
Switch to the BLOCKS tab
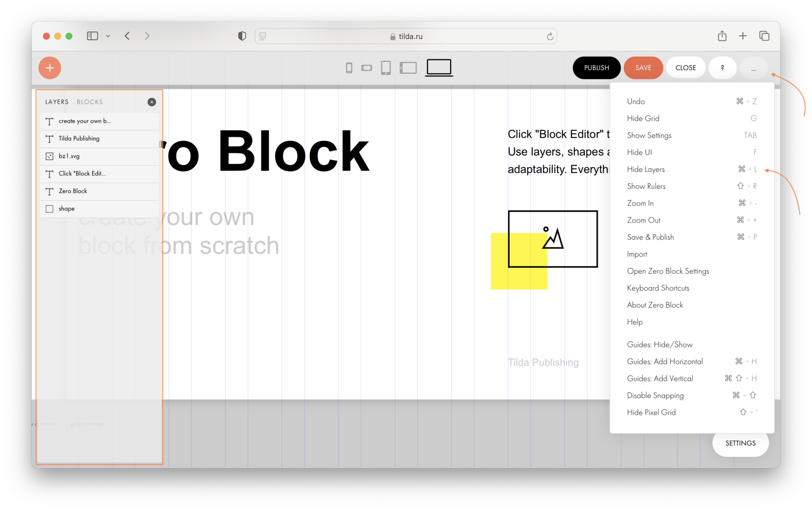(89, 102)
